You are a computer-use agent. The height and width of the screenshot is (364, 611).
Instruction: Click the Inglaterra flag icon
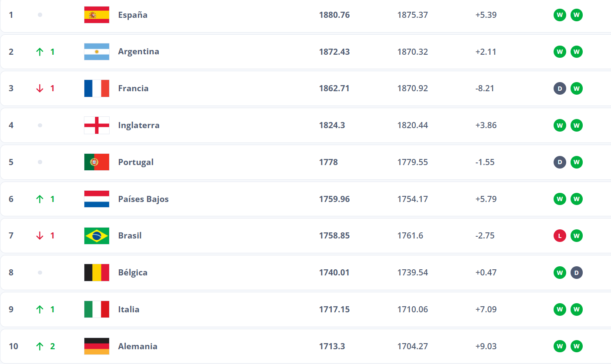tap(97, 126)
